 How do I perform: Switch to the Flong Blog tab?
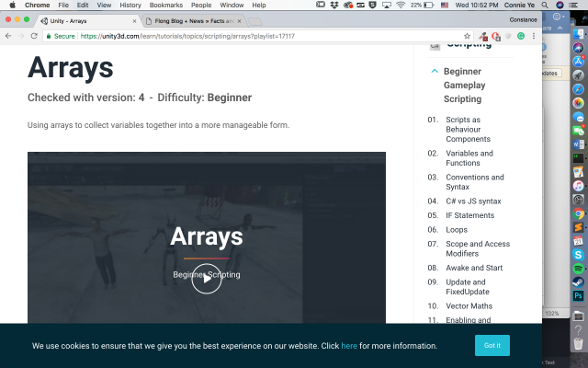click(x=193, y=21)
